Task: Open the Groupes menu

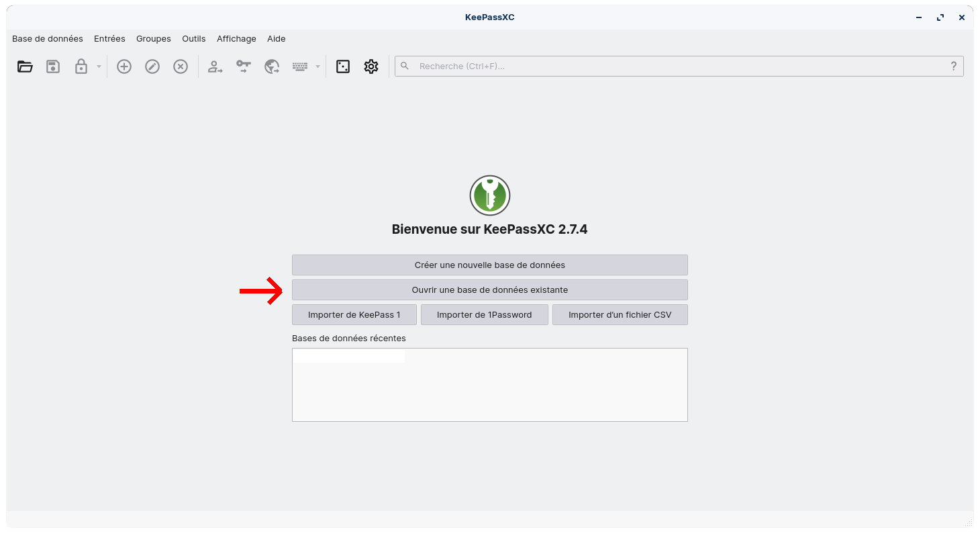Action: 154,39
